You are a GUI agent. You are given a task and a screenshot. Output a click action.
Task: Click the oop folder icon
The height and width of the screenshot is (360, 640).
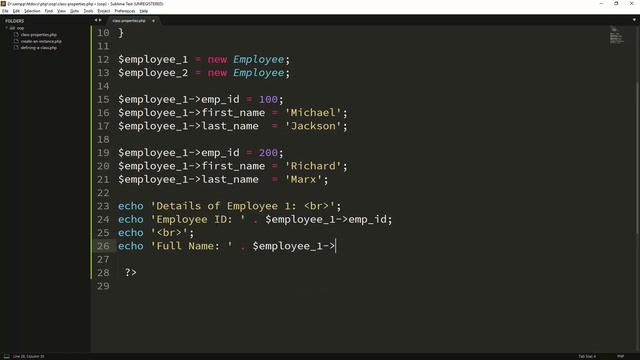pos(12,28)
